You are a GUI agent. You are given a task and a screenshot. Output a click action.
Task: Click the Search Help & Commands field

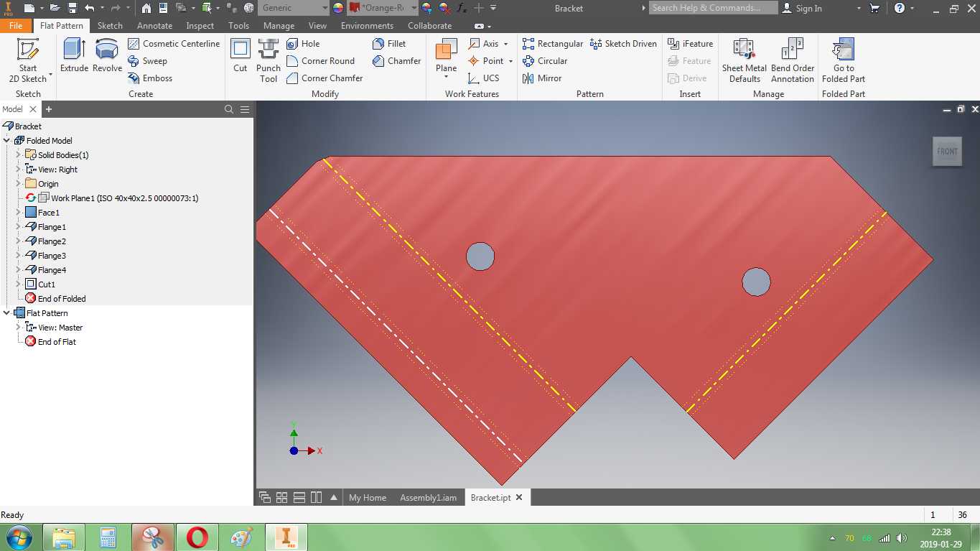pyautogui.click(x=713, y=8)
